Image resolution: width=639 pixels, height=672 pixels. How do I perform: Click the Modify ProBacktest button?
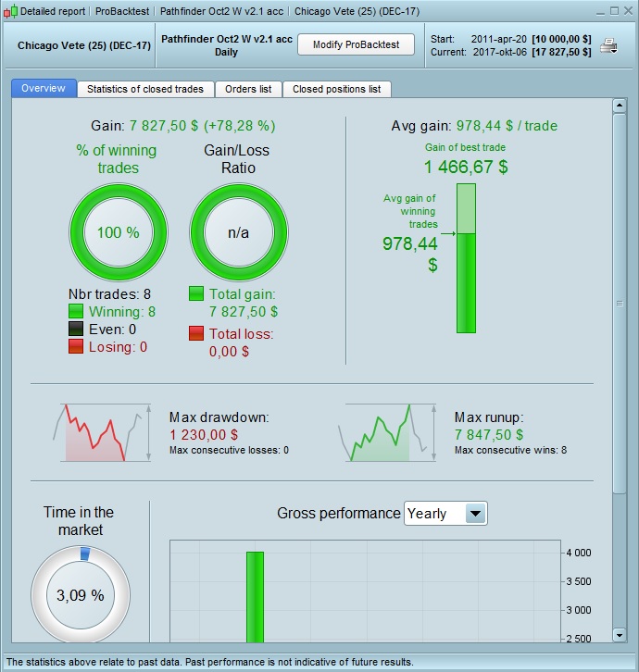pyautogui.click(x=356, y=44)
